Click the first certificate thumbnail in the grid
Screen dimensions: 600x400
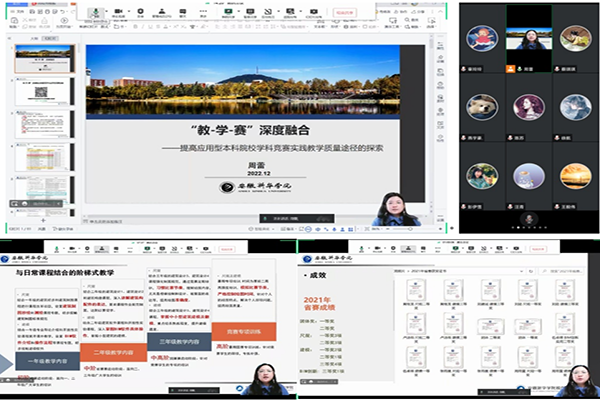point(415,291)
